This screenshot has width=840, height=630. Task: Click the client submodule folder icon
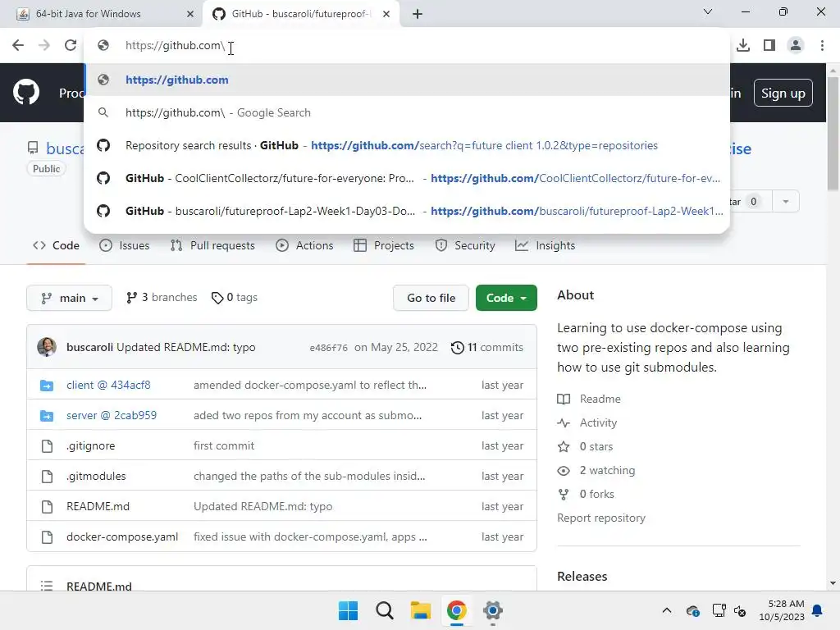47,386
